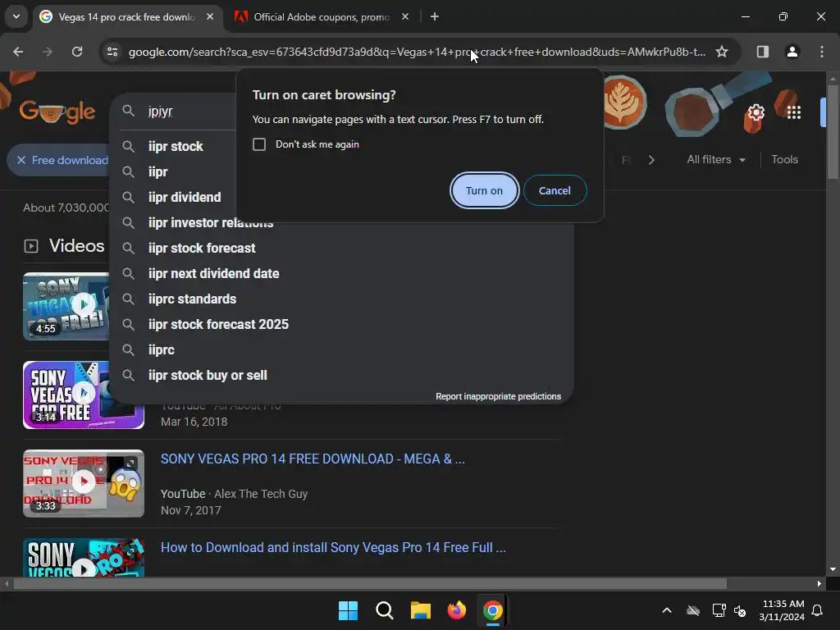Viewport: 840px width, 630px height.
Task: Open Chrome three-dot menu
Action: tap(821, 52)
